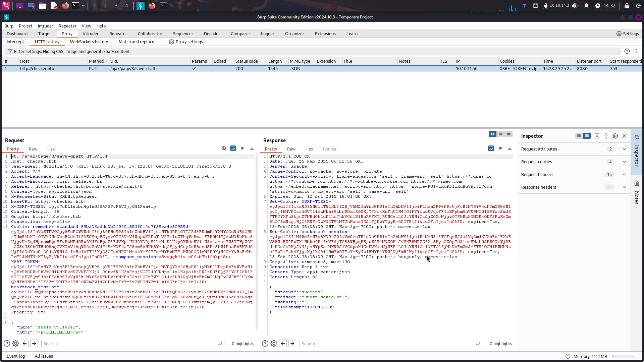644x362 pixels.
Task: Open the Burp menu
Action: coord(9,26)
